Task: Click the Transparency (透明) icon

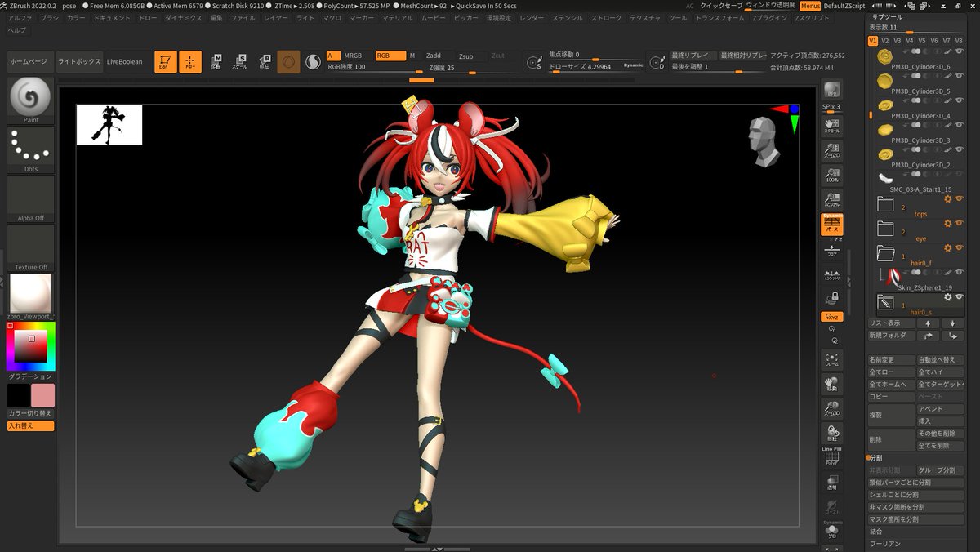Action: pos(831,483)
